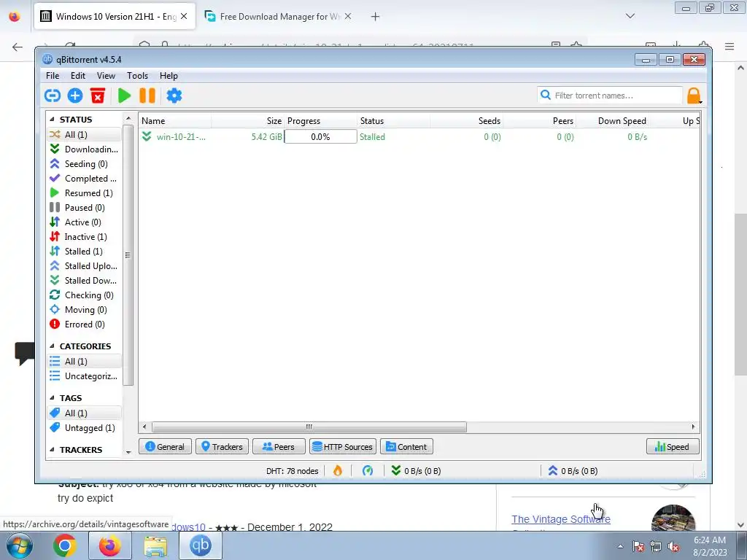
Task: Select the Resumed (1) filter
Action: [x=85, y=192]
